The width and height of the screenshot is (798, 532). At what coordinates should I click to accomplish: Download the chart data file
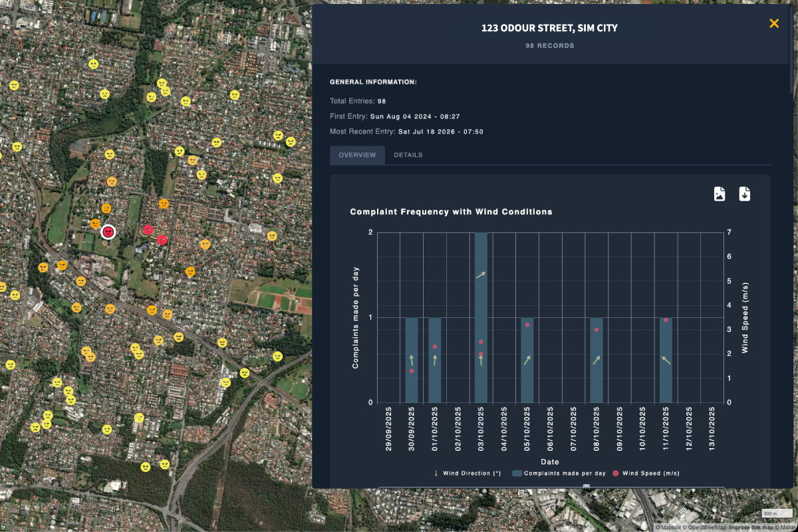pyautogui.click(x=745, y=194)
